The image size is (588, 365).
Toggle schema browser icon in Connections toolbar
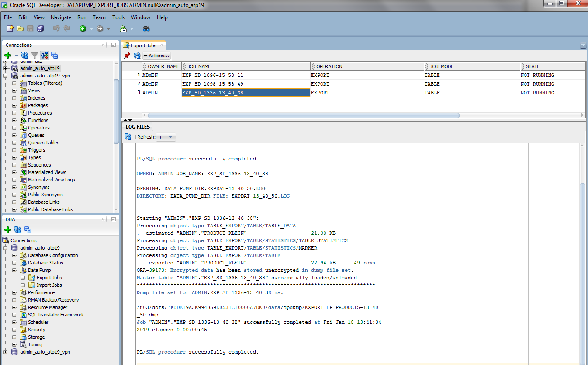(45, 56)
